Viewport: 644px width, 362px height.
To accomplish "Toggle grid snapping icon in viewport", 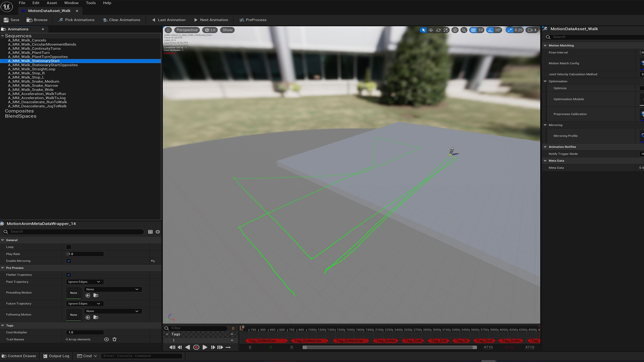I will 473,30.
